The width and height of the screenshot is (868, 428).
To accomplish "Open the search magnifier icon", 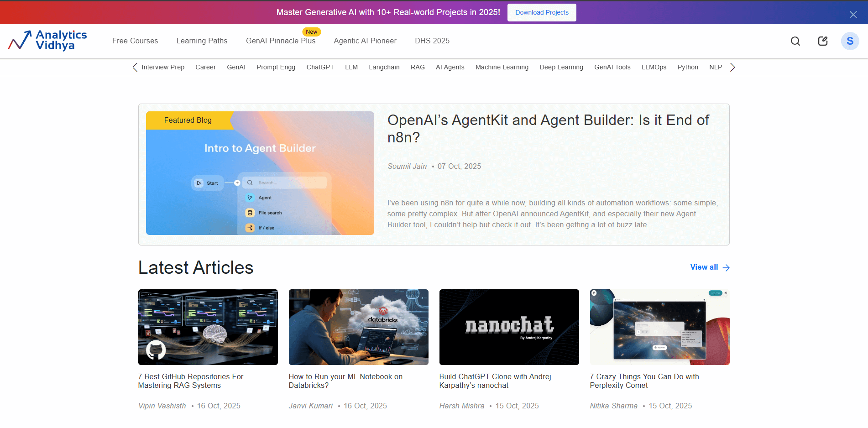I will coord(795,41).
